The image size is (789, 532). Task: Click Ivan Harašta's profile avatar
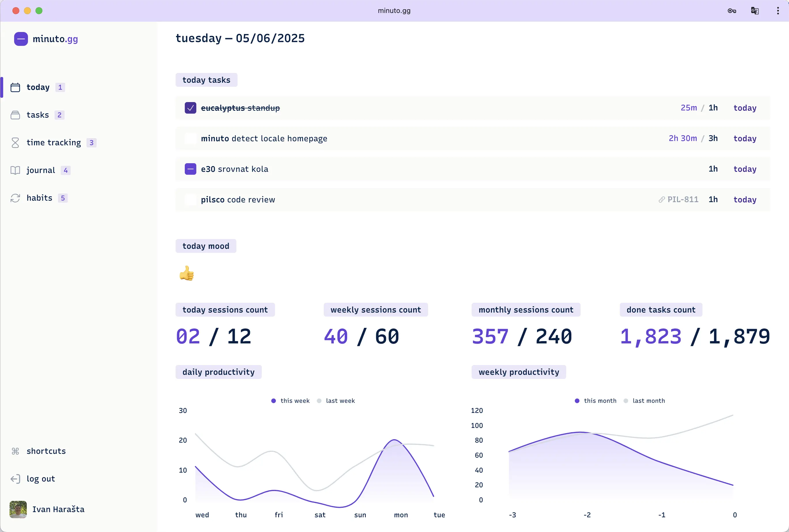(x=18, y=509)
